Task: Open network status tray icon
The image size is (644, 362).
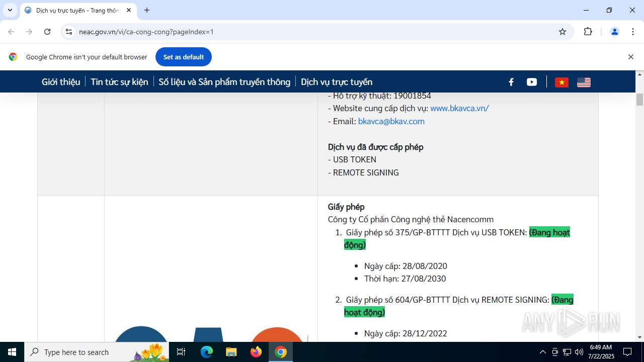Action: pos(567,352)
